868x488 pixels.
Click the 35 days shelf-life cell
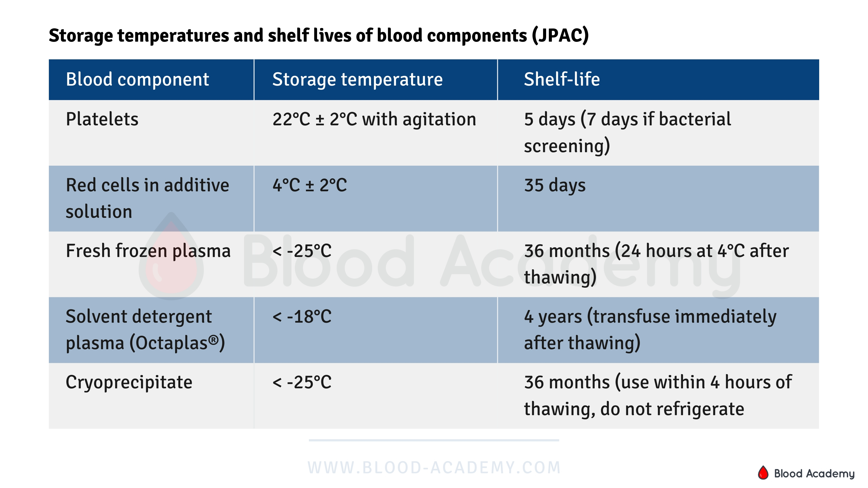555,185
